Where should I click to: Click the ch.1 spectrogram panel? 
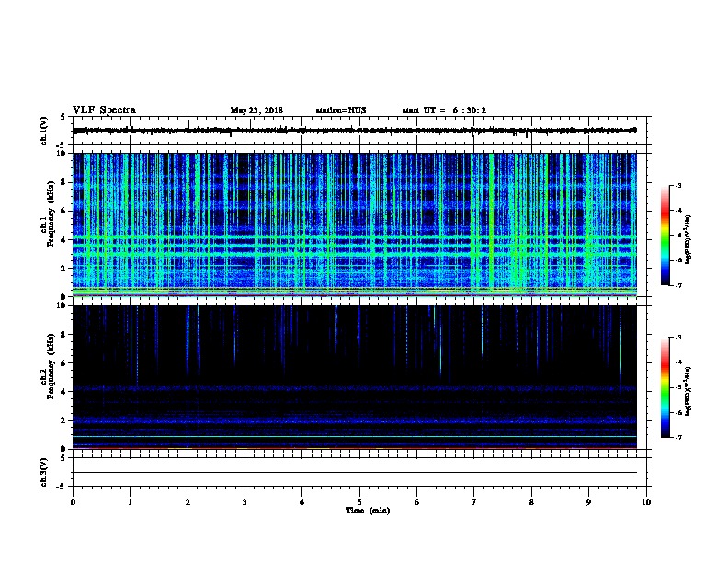pos(355,224)
